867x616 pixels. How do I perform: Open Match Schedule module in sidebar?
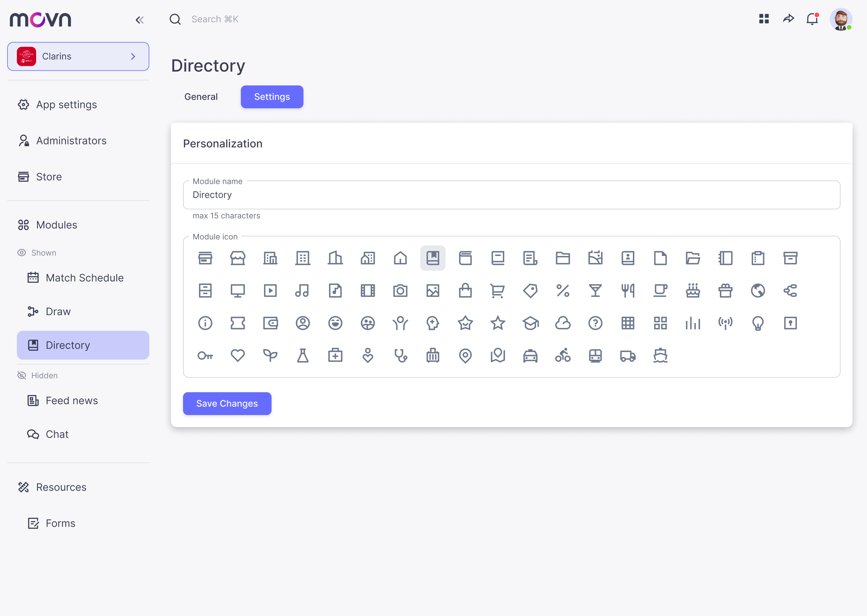click(x=84, y=278)
